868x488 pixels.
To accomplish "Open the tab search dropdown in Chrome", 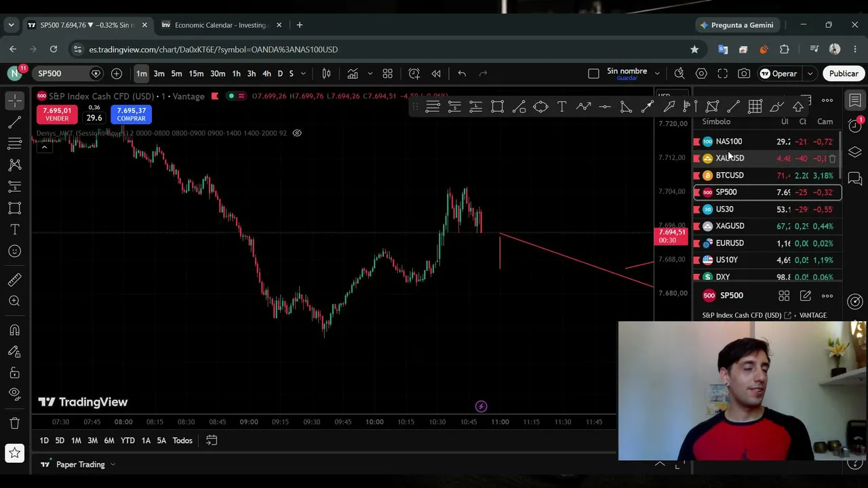I will point(11,25).
